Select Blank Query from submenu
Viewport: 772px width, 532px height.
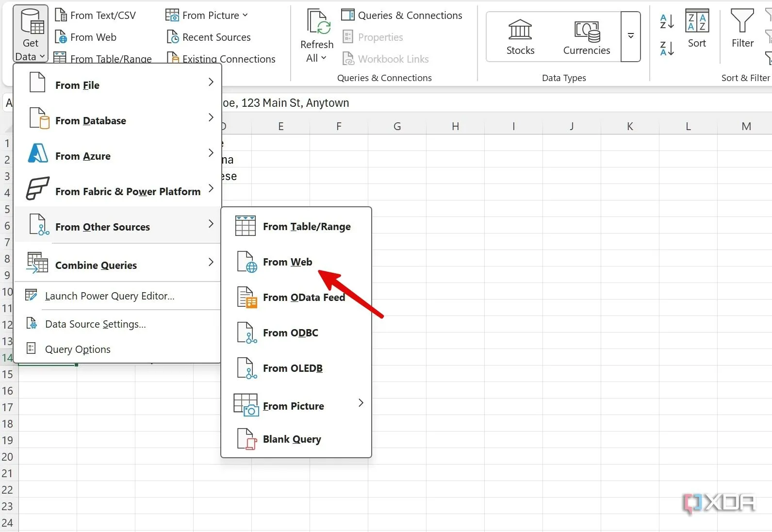292,439
